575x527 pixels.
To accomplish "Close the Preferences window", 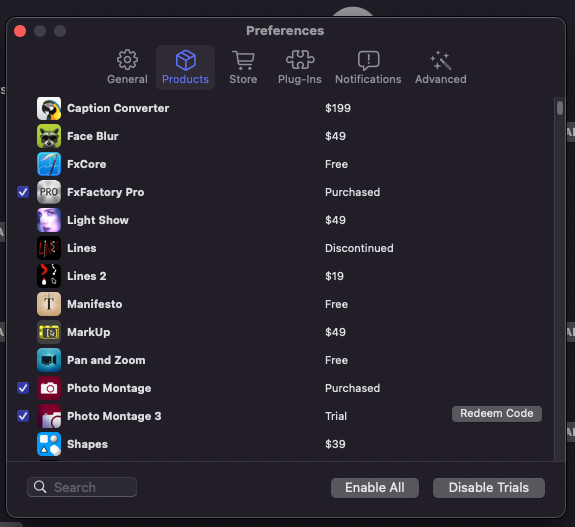I will tap(20, 31).
